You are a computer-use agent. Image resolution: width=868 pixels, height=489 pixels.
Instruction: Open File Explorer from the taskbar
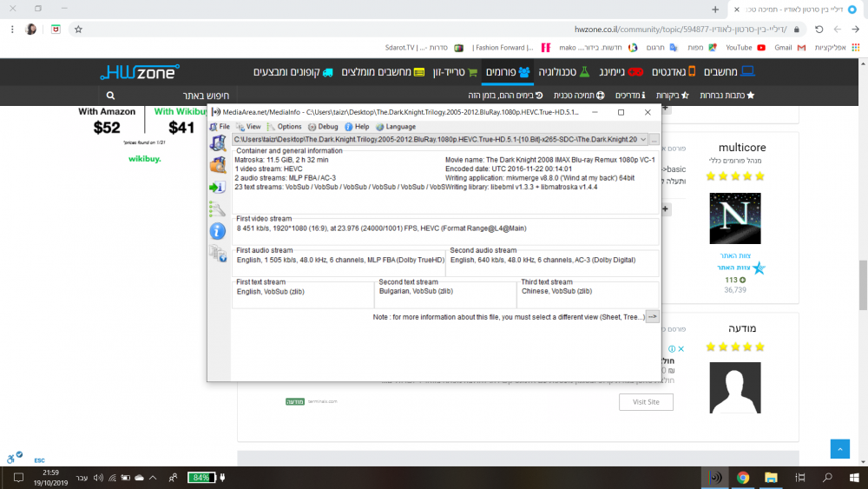tap(771, 478)
